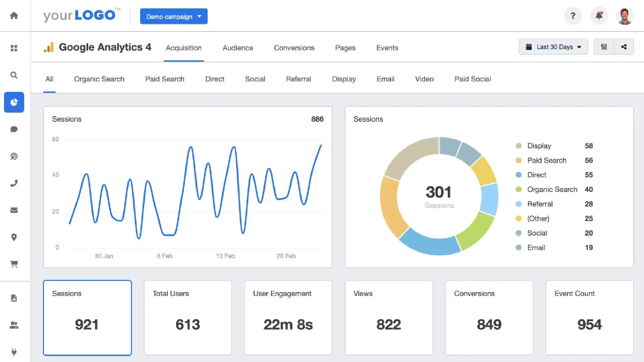Click the share icon button
The height and width of the screenshot is (362, 644).
coord(624,47)
